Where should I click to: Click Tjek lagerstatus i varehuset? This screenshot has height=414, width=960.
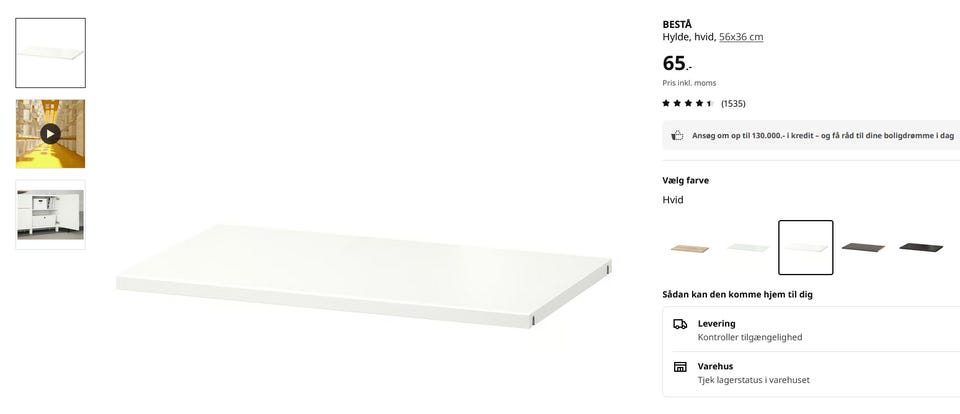click(754, 380)
